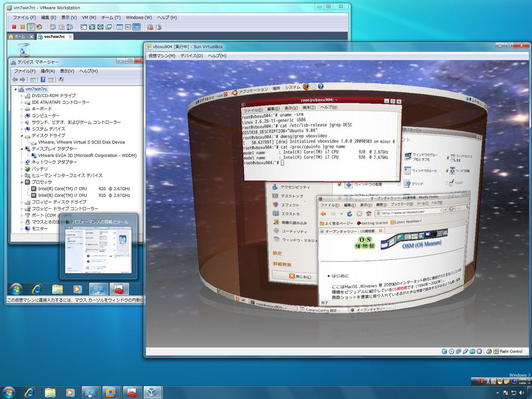
Task: Click the 閉じる button in CompizConfig window
Action: tap(300, 276)
